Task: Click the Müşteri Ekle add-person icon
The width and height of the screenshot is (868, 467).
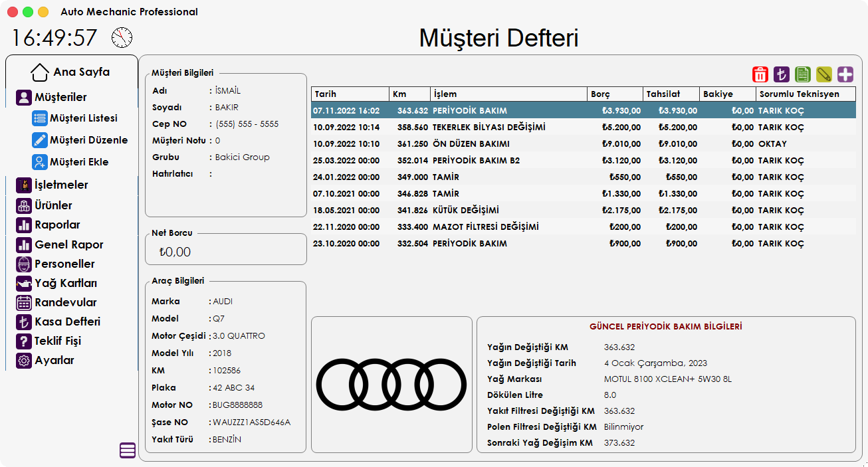Action: 39,162
